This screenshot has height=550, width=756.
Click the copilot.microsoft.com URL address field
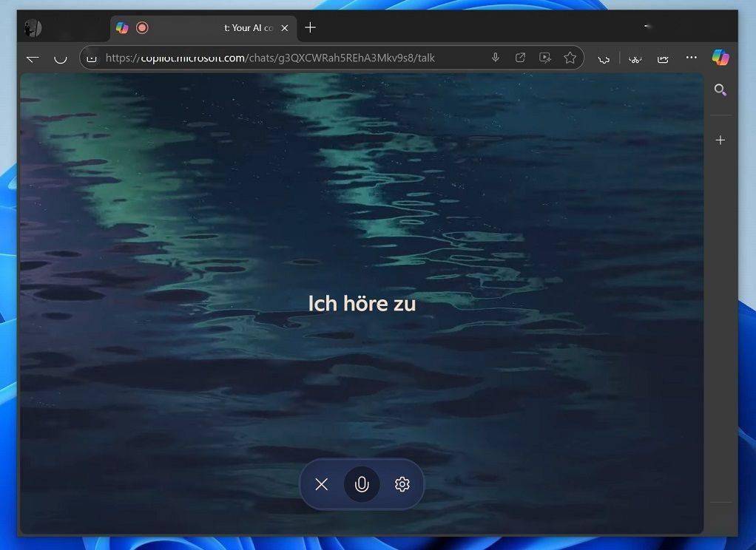pos(296,58)
